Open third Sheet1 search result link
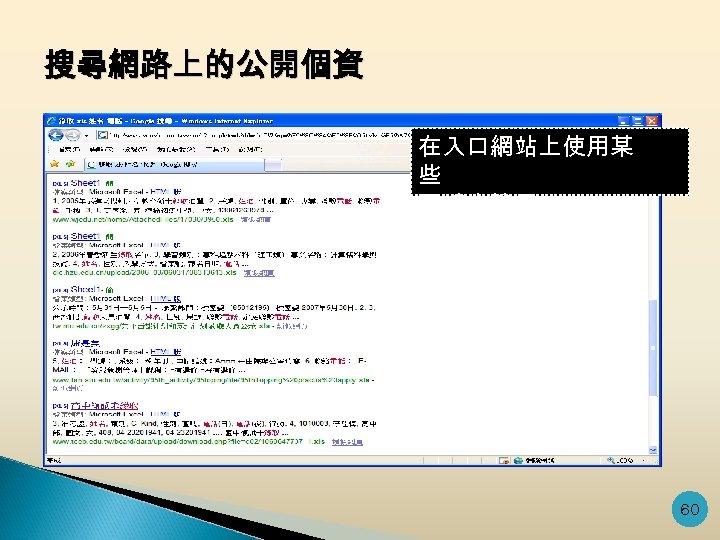The width and height of the screenshot is (720, 540). click(85, 289)
